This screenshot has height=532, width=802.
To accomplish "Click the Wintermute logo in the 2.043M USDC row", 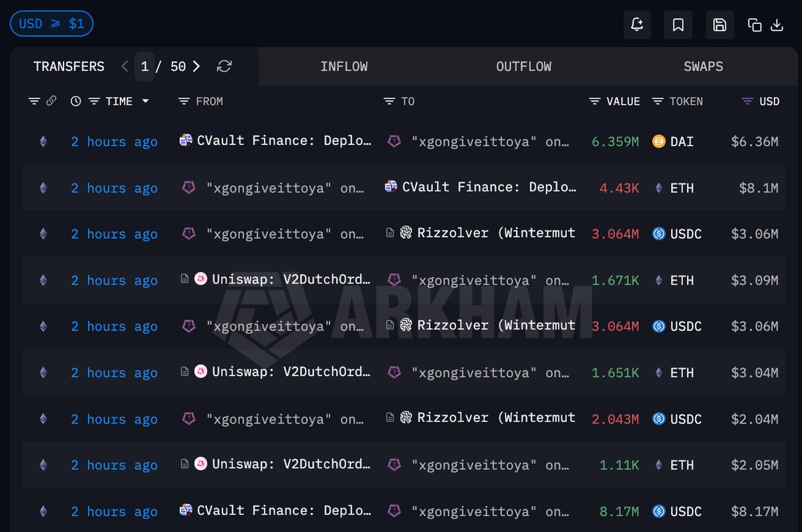I will click(x=406, y=418).
